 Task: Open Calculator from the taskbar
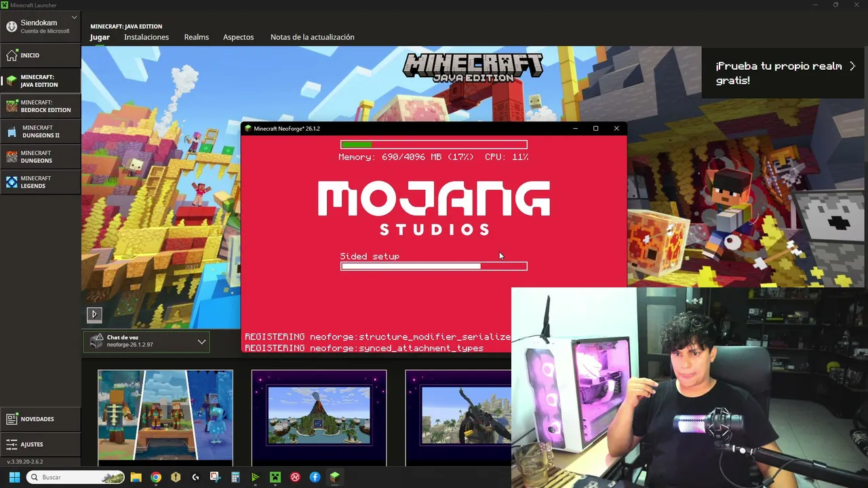tap(235, 477)
